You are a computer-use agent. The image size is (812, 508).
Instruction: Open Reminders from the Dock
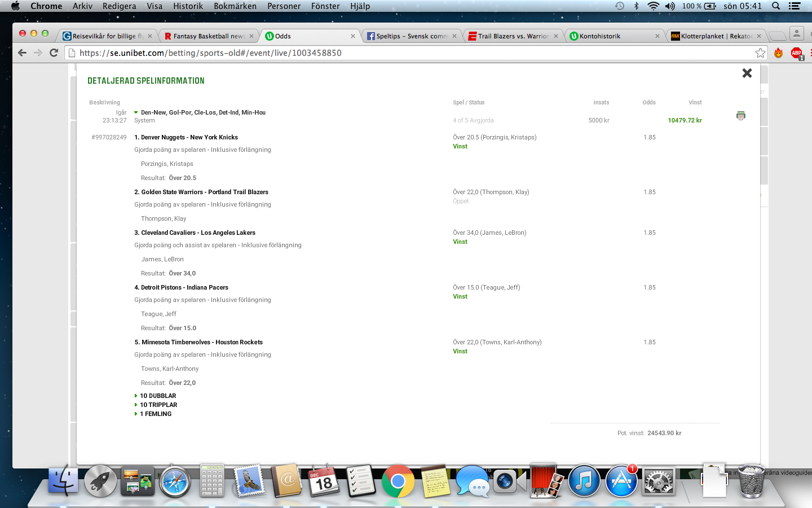tap(361, 481)
